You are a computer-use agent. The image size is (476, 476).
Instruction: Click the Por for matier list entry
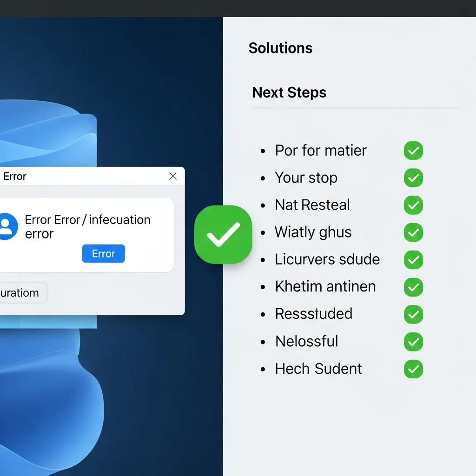pyautogui.click(x=320, y=150)
